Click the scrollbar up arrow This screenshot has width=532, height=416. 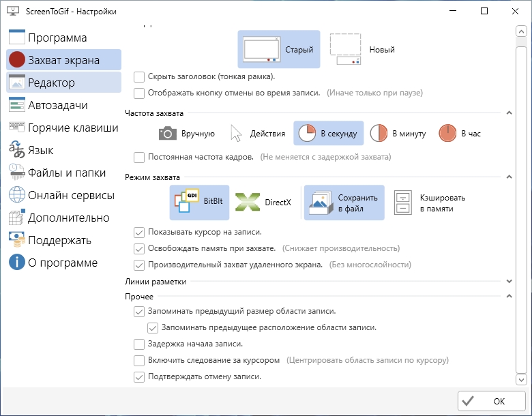coord(521,31)
